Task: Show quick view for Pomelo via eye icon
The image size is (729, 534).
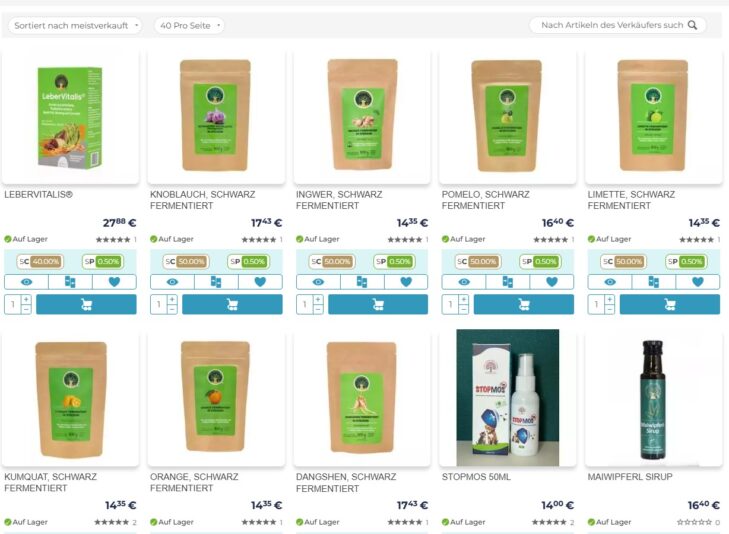Action: pos(464,282)
